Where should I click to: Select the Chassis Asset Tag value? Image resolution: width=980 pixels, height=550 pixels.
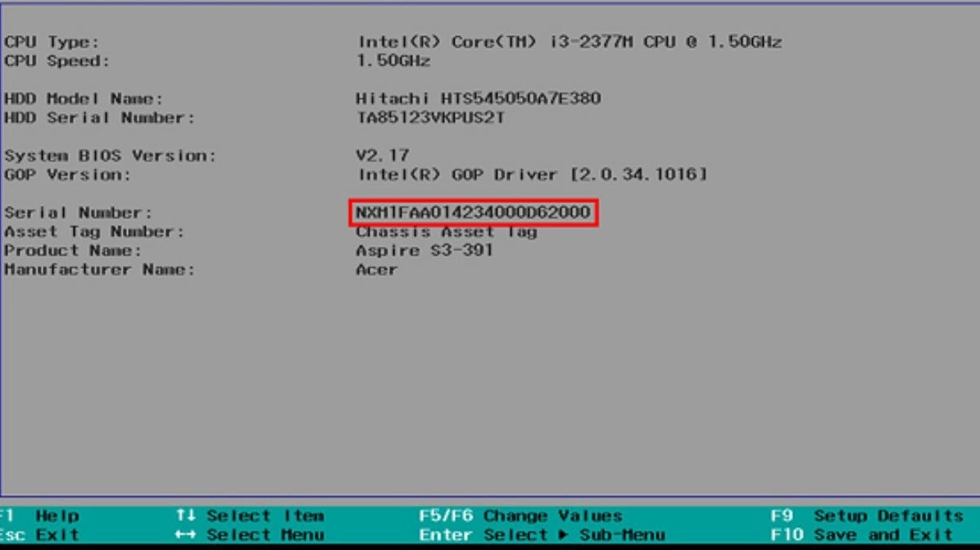click(x=446, y=232)
